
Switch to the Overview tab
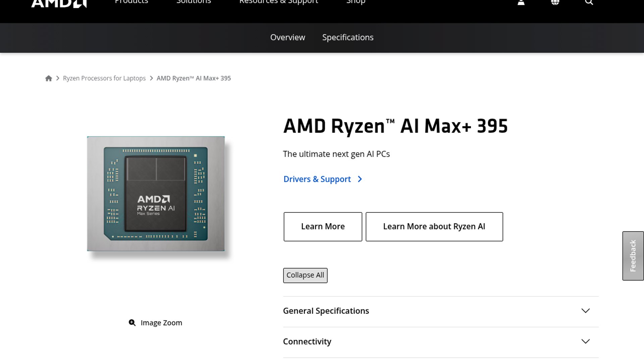(287, 38)
